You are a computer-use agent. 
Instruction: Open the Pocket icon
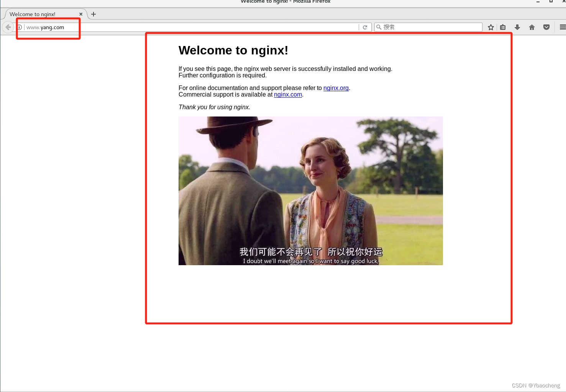546,27
